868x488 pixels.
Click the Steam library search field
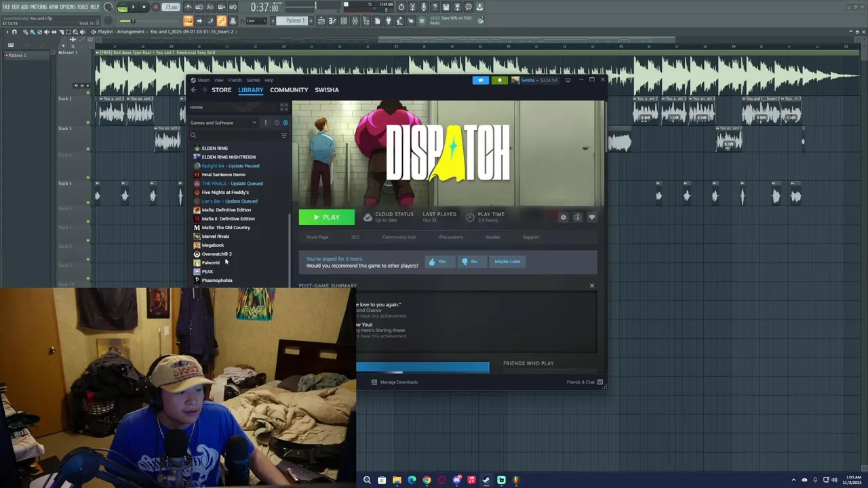click(234, 136)
